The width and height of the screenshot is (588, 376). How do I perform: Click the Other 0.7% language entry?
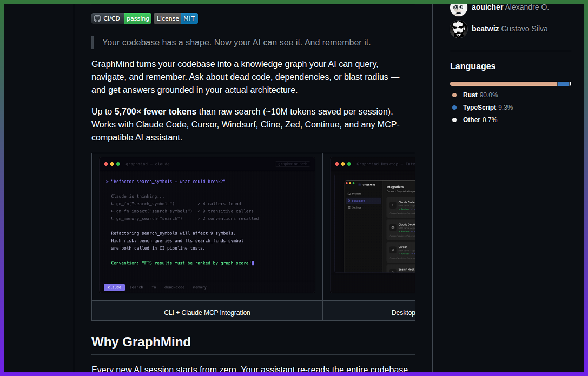tap(480, 120)
